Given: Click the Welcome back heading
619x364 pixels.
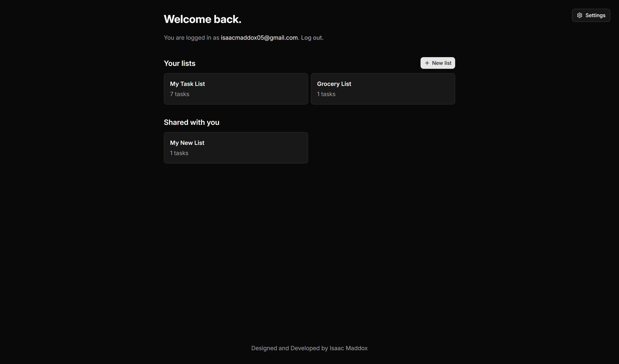Looking at the screenshot, I should click(x=202, y=19).
